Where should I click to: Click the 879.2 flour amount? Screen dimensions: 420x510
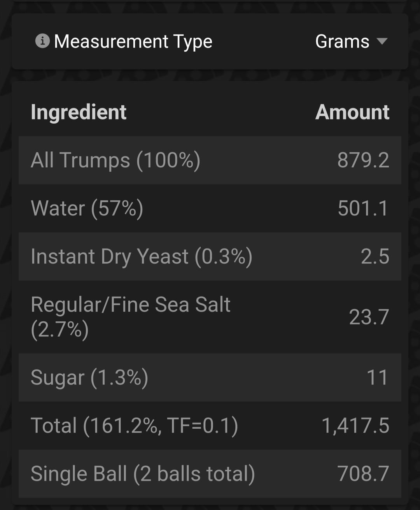point(363,160)
